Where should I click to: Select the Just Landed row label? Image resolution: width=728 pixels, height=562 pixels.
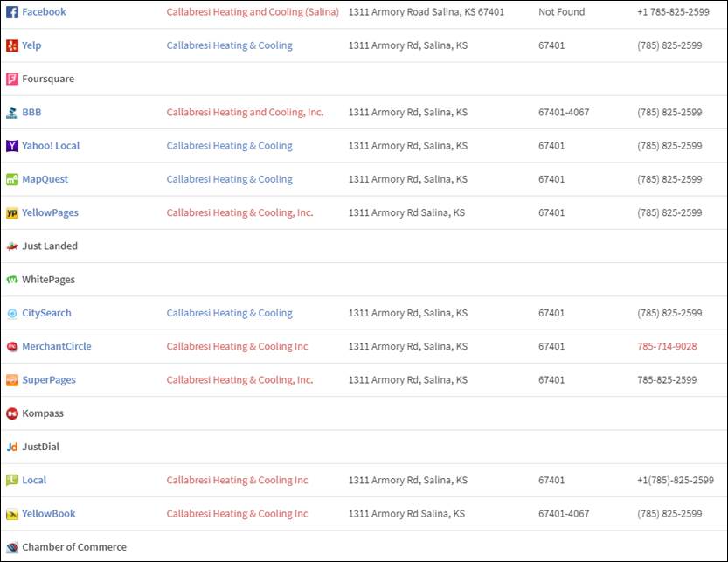tap(50, 246)
